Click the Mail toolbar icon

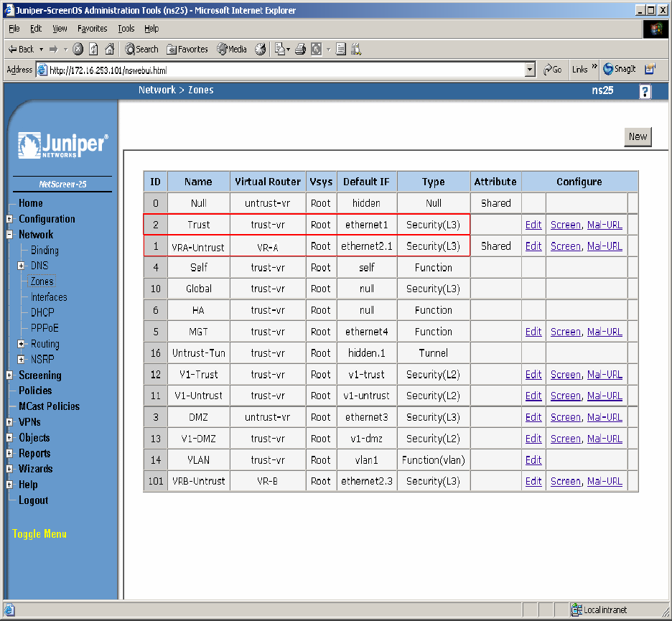(280, 50)
